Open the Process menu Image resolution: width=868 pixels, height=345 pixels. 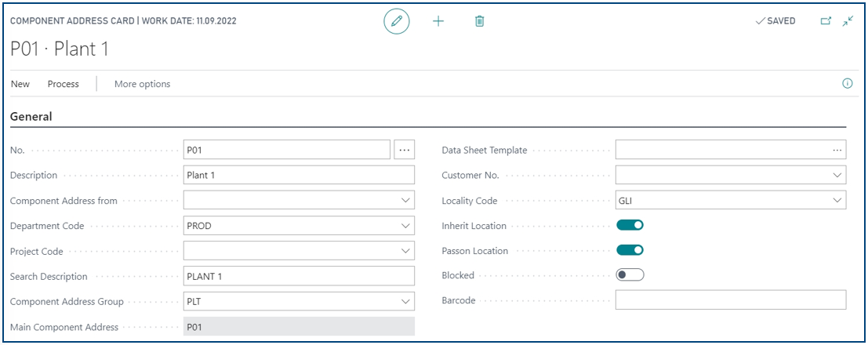[x=63, y=84]
